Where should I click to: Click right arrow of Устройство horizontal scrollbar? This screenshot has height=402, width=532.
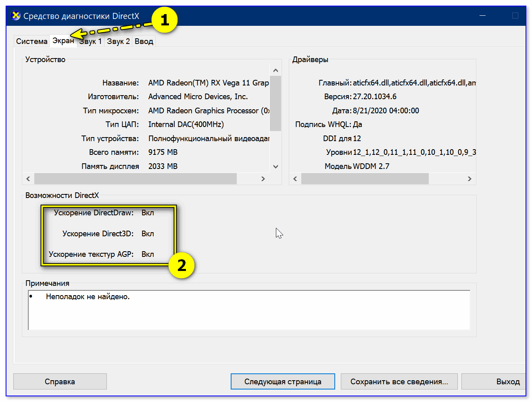click(263, 179)
